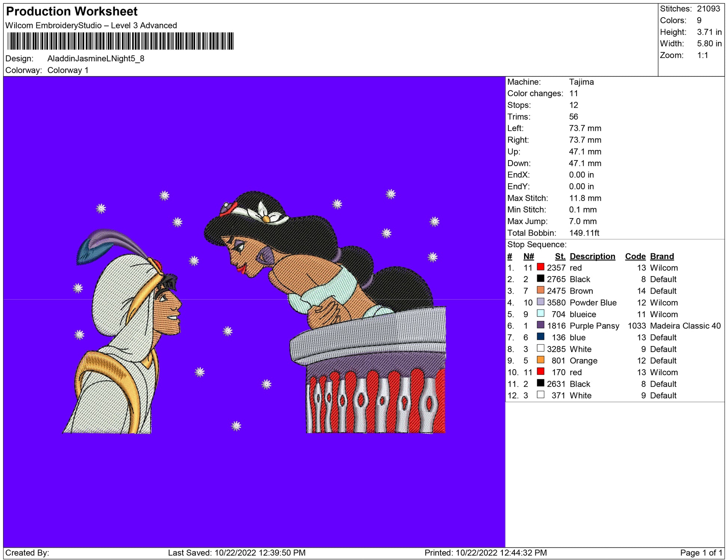Click the Brown color swatch in stop 3

[540, 290]
